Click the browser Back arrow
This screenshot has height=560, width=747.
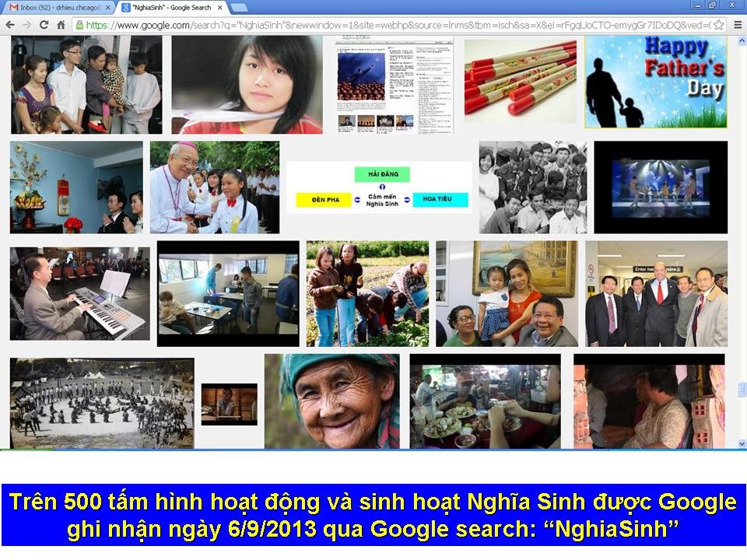click(x=10, y=25)
